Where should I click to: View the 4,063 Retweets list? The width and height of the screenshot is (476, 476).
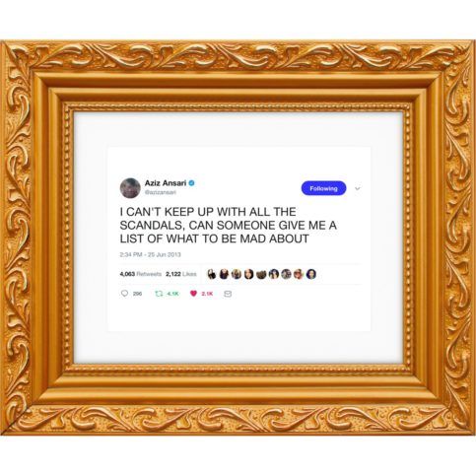pos(141,274)
